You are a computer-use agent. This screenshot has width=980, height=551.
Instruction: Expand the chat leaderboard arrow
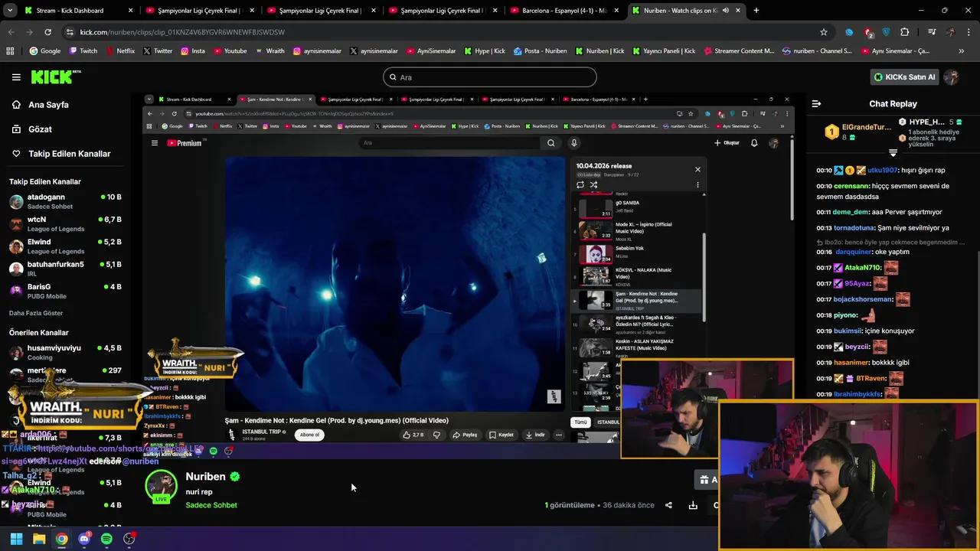point(893,152)
